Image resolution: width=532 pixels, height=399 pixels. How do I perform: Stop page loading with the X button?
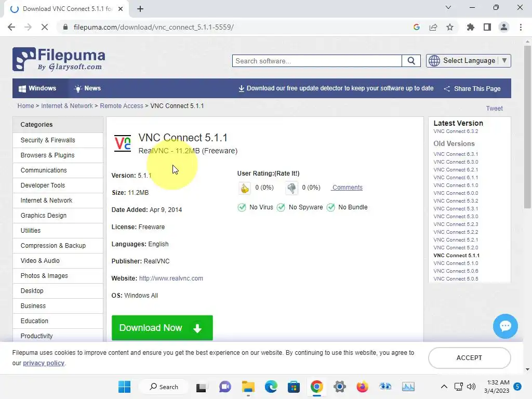pos(45,27)
